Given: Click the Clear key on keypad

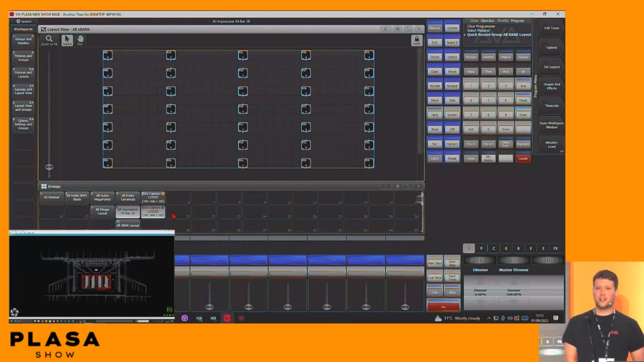Looking at the screenshot, I should [523, 114].
